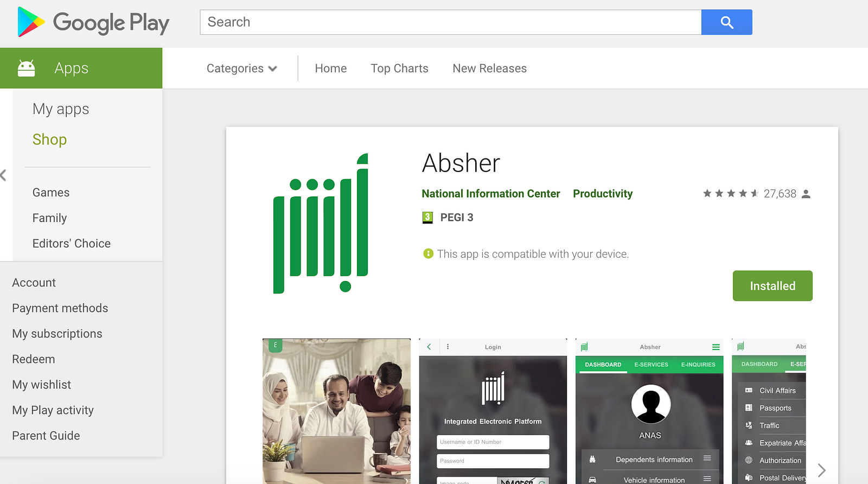Click the green Absher app logo
Viewport: 868px width, 484px height.
pyautogui.click(x=321, y=224)
